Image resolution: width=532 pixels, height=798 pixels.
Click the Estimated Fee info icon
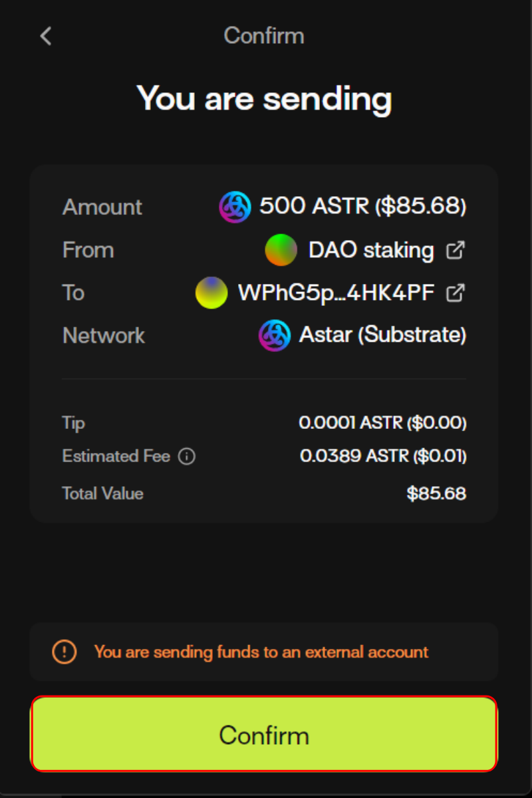point(187,457)
